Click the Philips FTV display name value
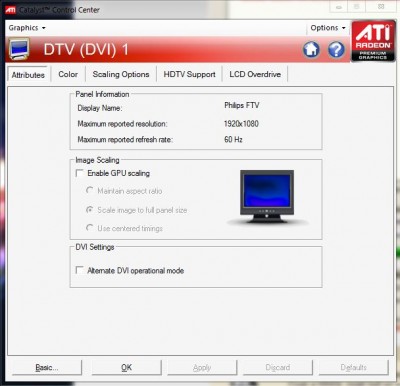The image size is (400, 386). coord(242,105)
